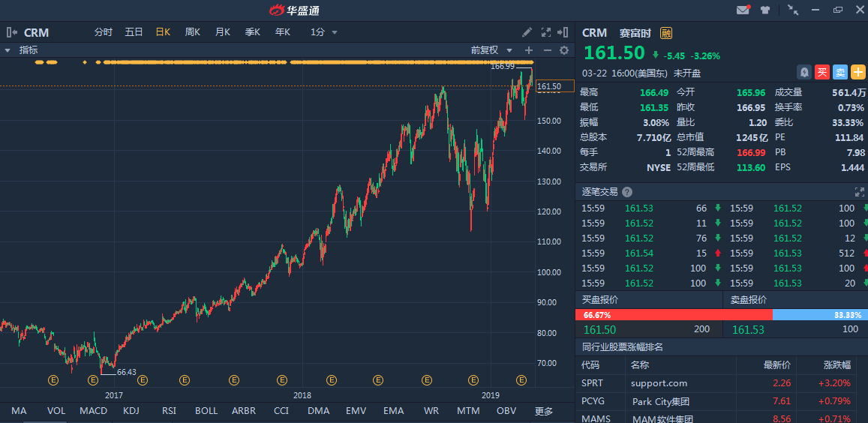
Task: Select the MACD indicator tab
Action: coord(93,411)
